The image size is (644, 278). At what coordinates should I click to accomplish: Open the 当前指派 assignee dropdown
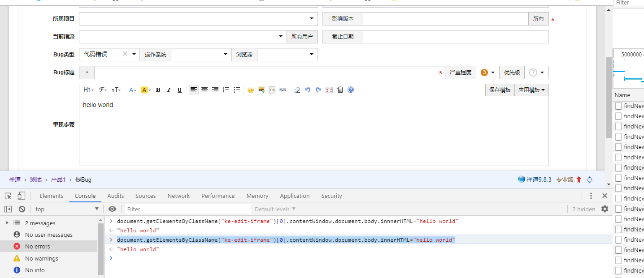pyautogui.click(x=183, y=37)
